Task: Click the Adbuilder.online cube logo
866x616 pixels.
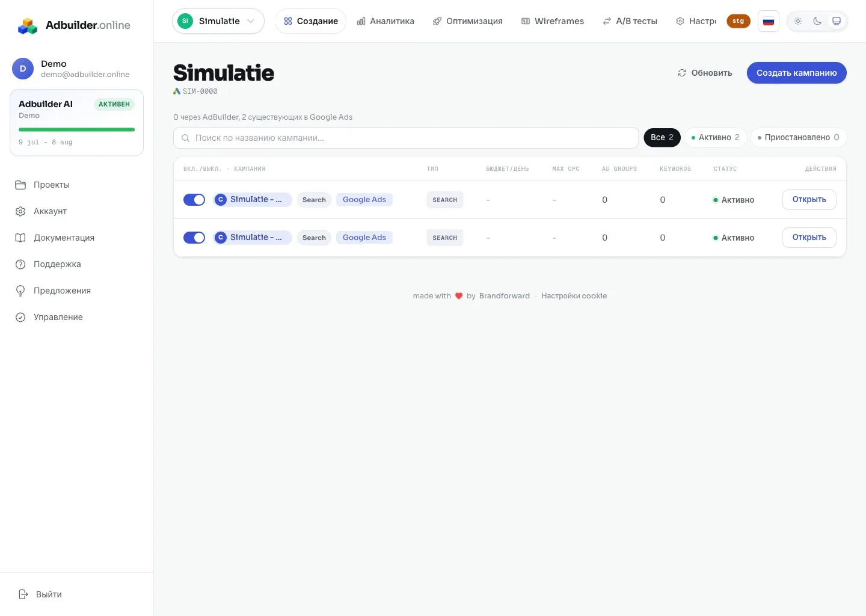Action: [28, 25]
